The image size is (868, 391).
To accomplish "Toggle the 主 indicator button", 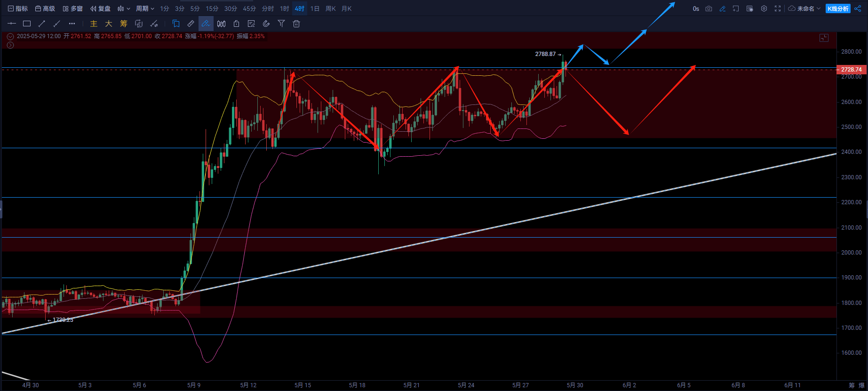I will pos(94,24).
